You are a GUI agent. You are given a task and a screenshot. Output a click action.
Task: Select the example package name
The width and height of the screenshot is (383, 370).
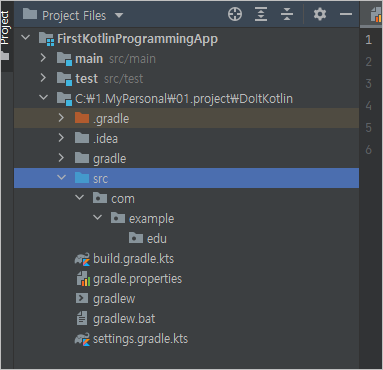click(151, 219)
